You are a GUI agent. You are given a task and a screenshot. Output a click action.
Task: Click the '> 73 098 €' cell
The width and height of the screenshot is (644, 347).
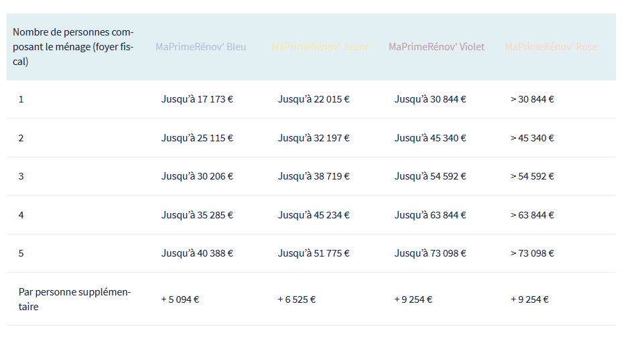[532, 253]
